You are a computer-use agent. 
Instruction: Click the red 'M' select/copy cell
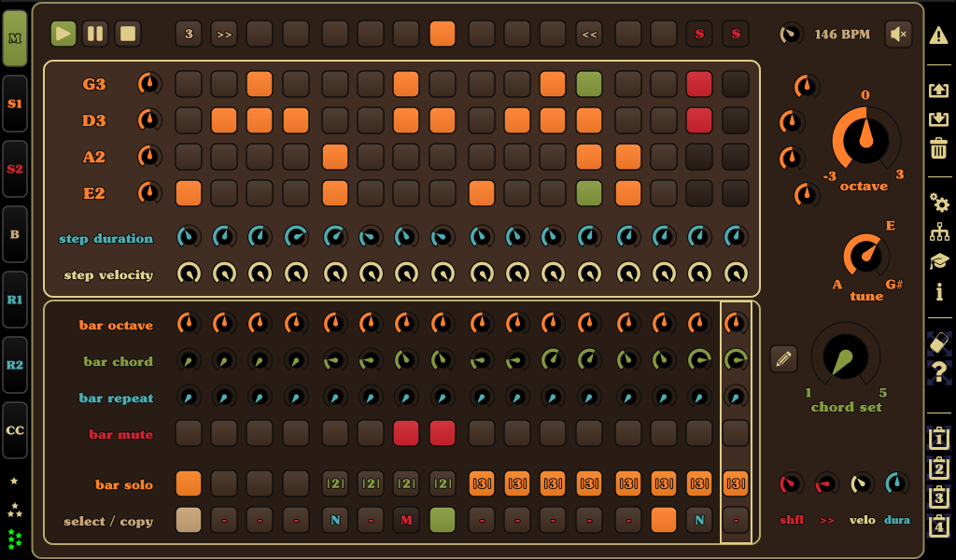[x=406, y=520]
